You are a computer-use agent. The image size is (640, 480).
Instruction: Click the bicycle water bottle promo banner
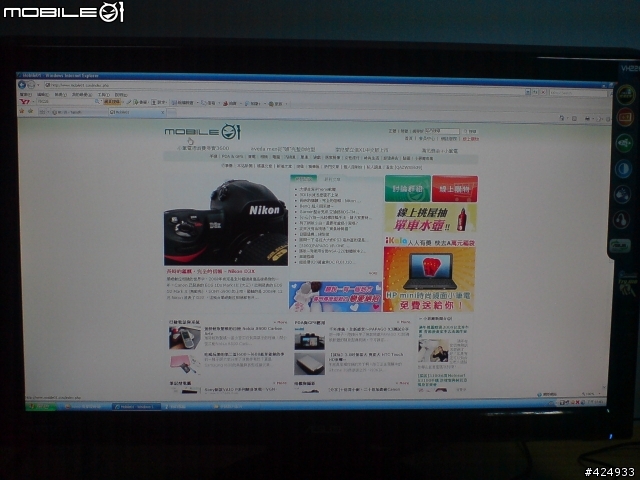(x=431, y=218)
